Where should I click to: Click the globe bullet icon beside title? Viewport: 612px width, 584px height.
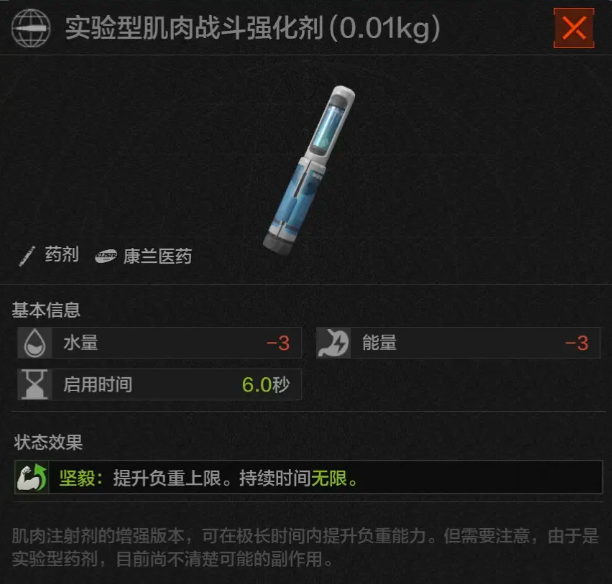coord(31,28)
